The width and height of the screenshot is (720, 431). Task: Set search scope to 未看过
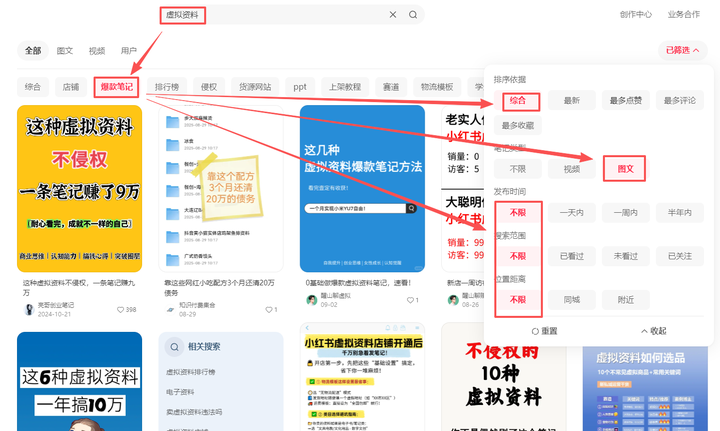coord(625,256)
